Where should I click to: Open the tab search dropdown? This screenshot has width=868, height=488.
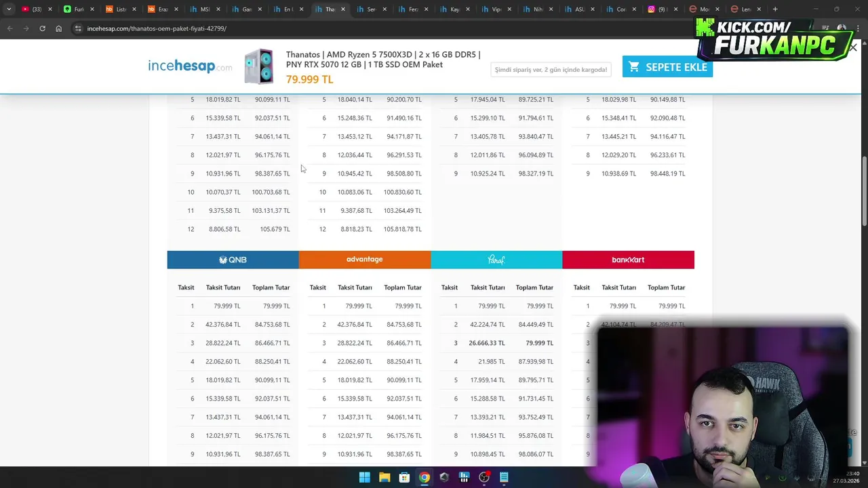tap(9, 9)
